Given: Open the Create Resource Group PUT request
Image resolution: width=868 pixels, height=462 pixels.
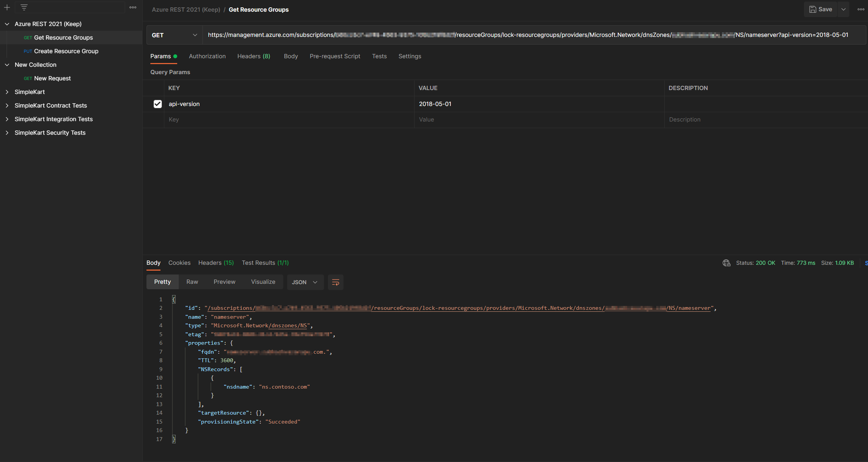Looking at the screenshot, I should click(71, 51).
